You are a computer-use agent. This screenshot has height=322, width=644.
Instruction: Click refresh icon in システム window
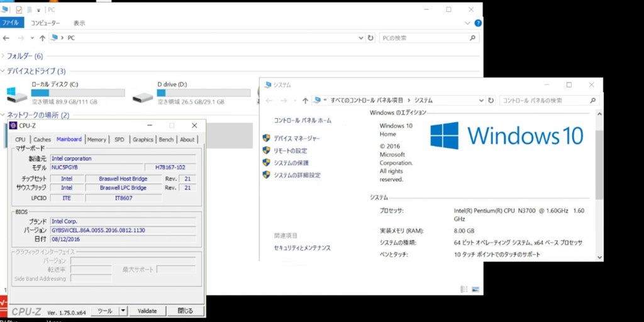click(491, 100)
